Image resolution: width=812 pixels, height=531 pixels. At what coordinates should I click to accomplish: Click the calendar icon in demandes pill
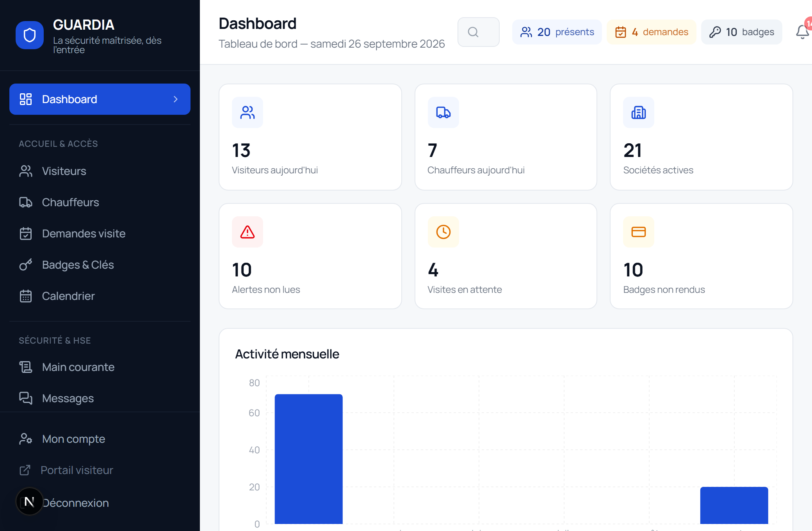(x=621, y=32)
